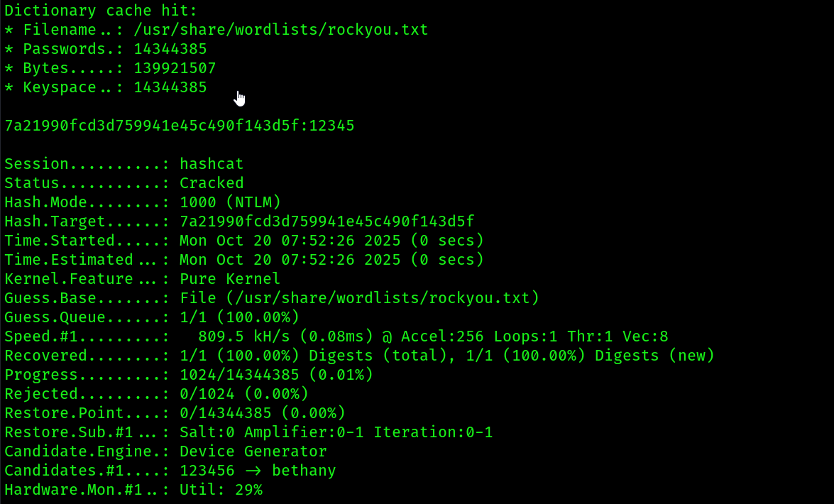
Task: Click the Restore.Sub.#1 Salt line
Action: pyautogui.click(x=248, y=432)
